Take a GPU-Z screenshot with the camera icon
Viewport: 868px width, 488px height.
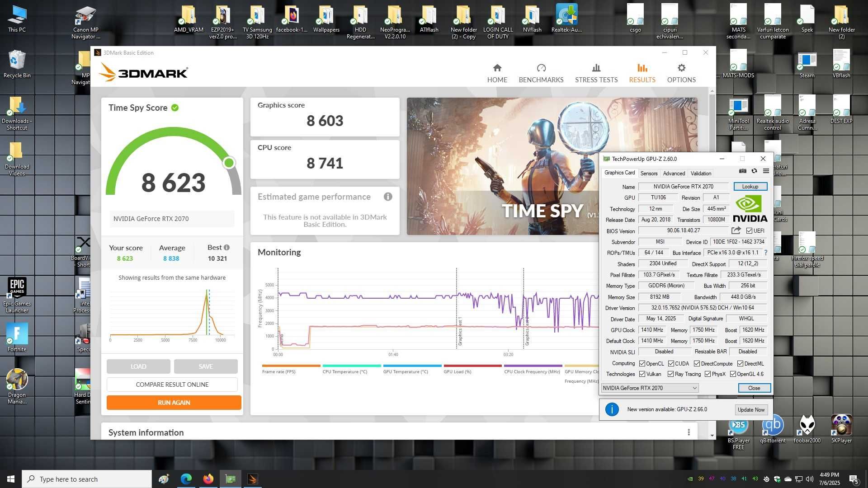pyautogui.click(x=743, y=171)
